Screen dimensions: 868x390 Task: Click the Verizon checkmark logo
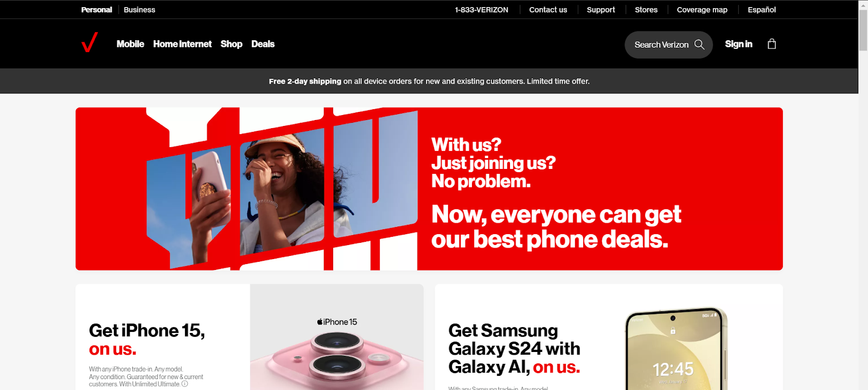[90, 42]
